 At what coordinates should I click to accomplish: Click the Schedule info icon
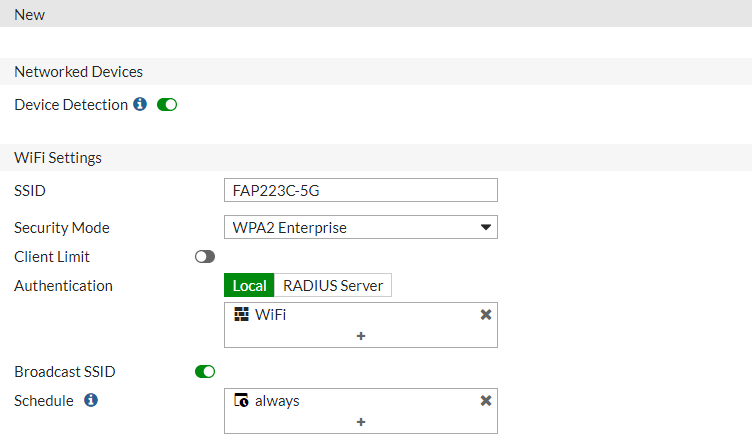[x=91, y=400]
